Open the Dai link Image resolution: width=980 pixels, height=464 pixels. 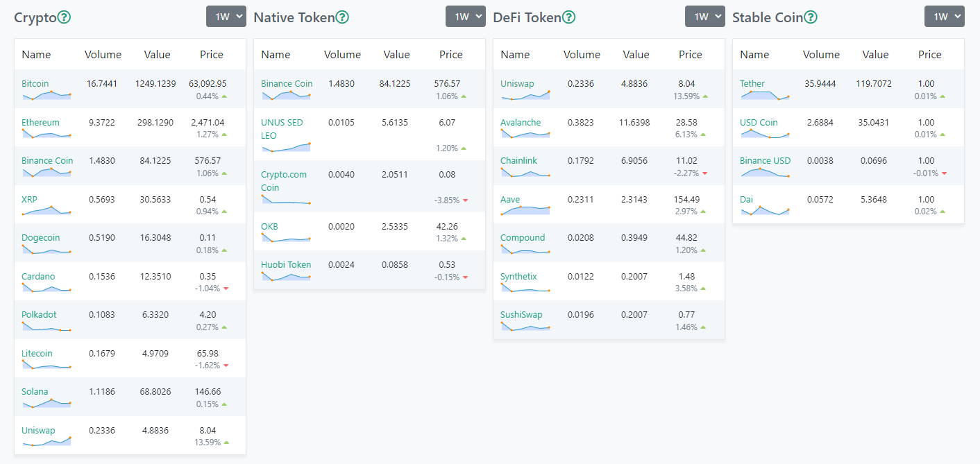(x=747, y=199)
